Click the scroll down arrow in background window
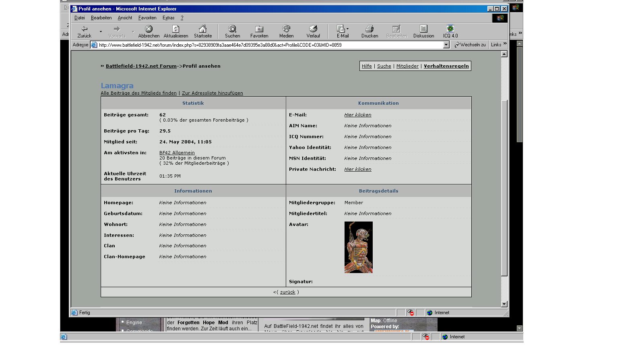Image resolution: width=644 pixels, height=348 pixels. coord(520,328)
